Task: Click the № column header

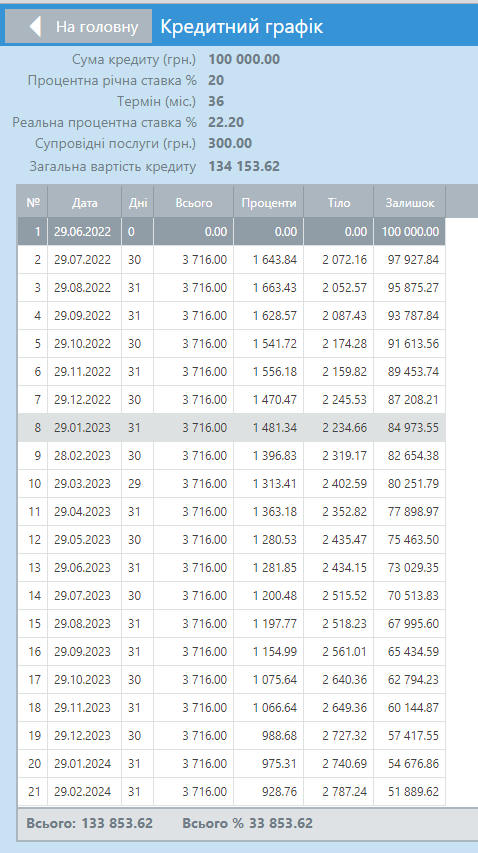Action: coord(33,203)
